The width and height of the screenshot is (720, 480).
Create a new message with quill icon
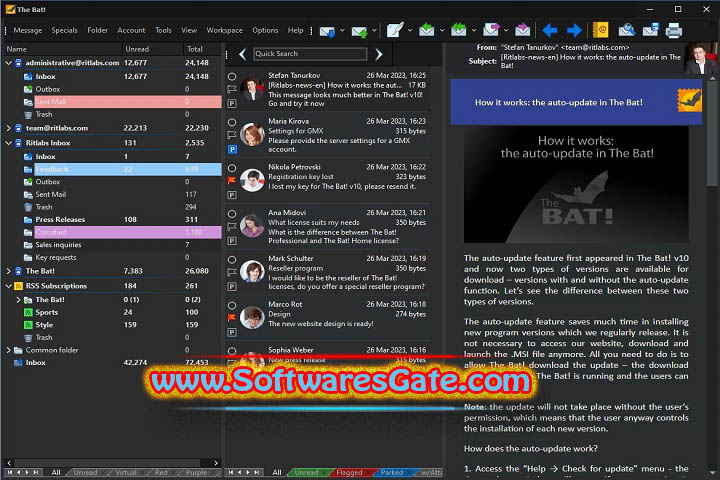395,30
